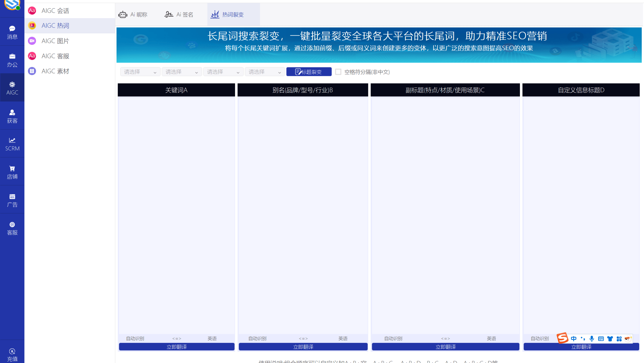This screenshot has height=363, width=644.
Task: Open the Sogou soft keyboard icon
Action: [x=601, y=338]
